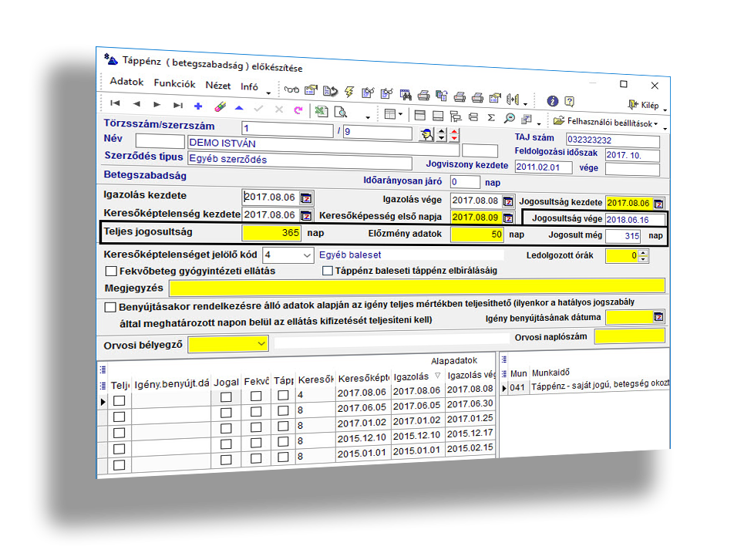Open print preview magnifier-page icon
734x560 pixels.
pyautogui.click(x=341, y=113)
